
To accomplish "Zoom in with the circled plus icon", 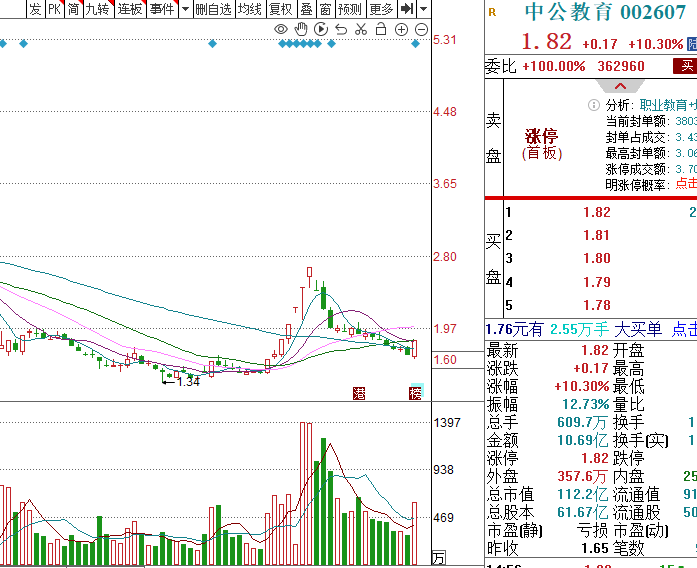I will pos(401,29).
